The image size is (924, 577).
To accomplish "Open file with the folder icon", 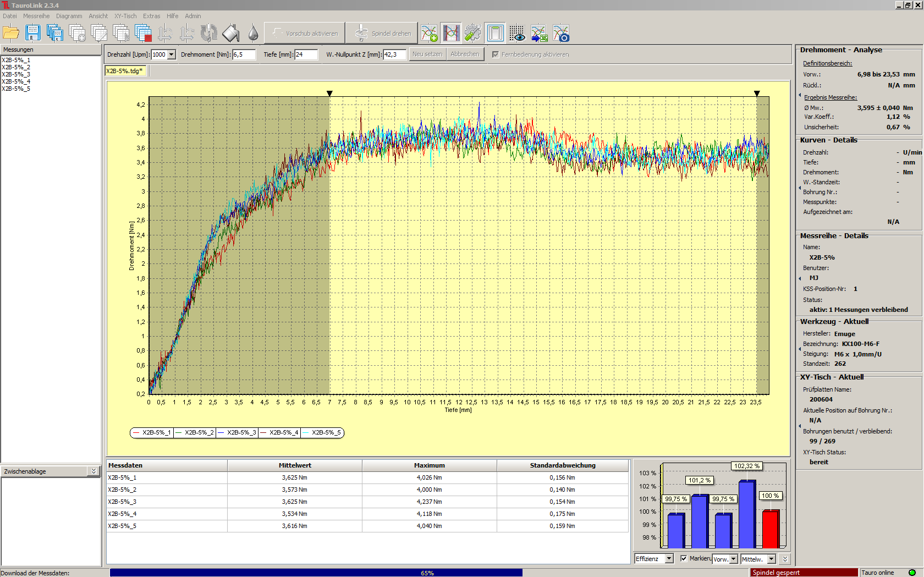I will click(x=11, y=33).
